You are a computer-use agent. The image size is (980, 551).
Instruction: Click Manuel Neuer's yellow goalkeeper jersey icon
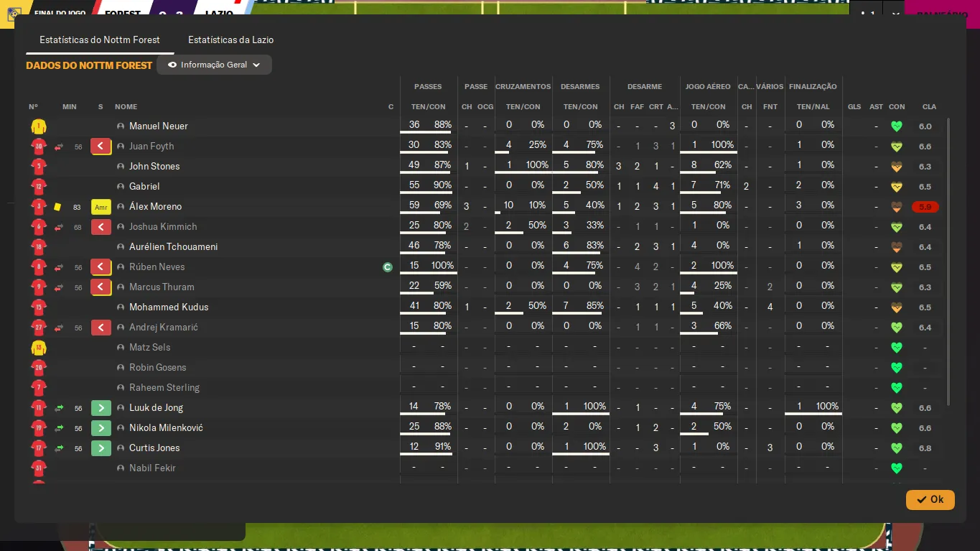tap(39, 126)
